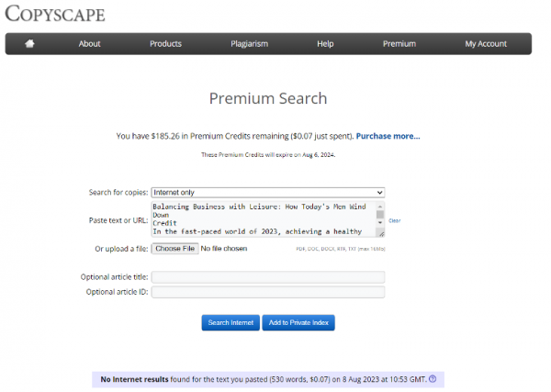The image size is (551, 392).
Task: Click the 'Search for copies:' label
Action: [x=118, y=193]
